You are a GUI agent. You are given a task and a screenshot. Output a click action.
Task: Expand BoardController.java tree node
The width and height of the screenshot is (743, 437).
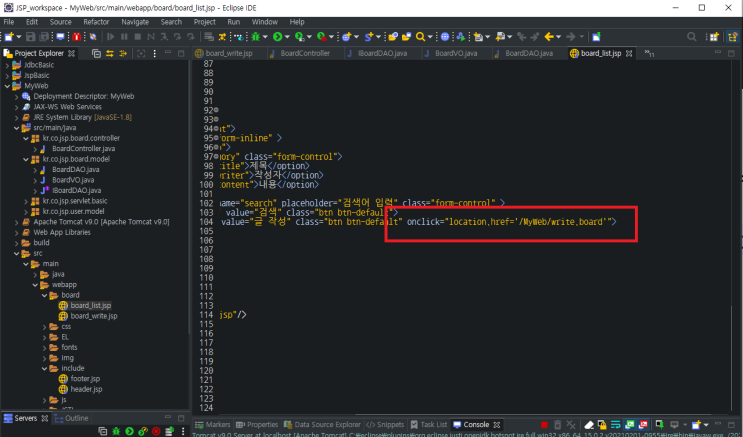[x=35, y=149]
